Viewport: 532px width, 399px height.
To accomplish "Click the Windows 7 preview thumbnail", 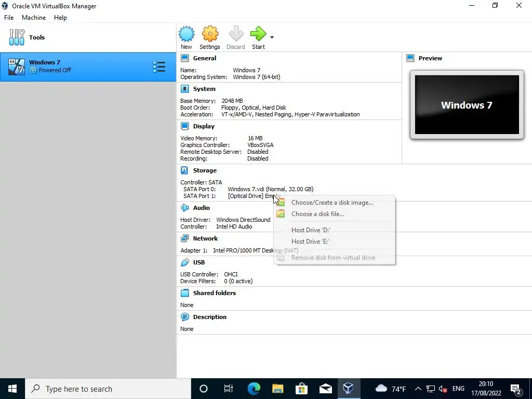I will tap(467, 105).
